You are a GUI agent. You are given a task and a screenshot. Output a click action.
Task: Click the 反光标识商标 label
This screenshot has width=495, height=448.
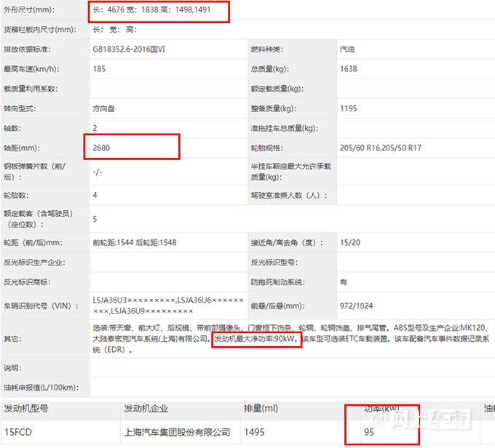tap(27, 282)
